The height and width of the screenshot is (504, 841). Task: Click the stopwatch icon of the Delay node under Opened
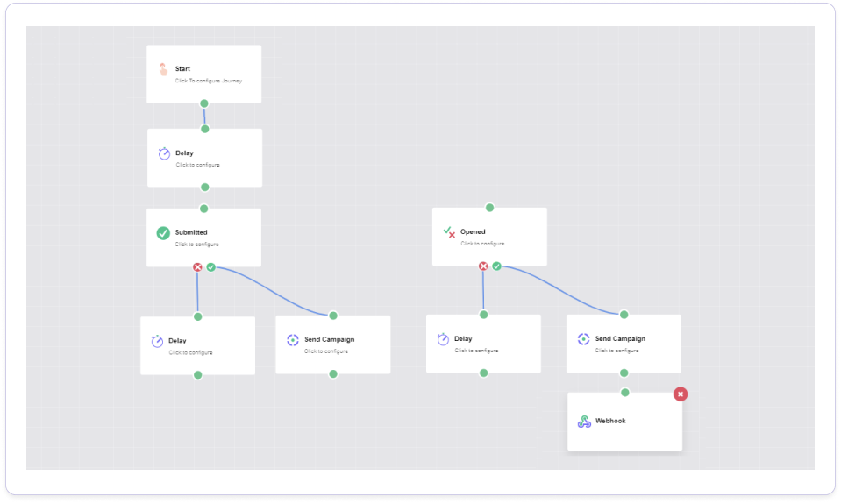[443, 339]
